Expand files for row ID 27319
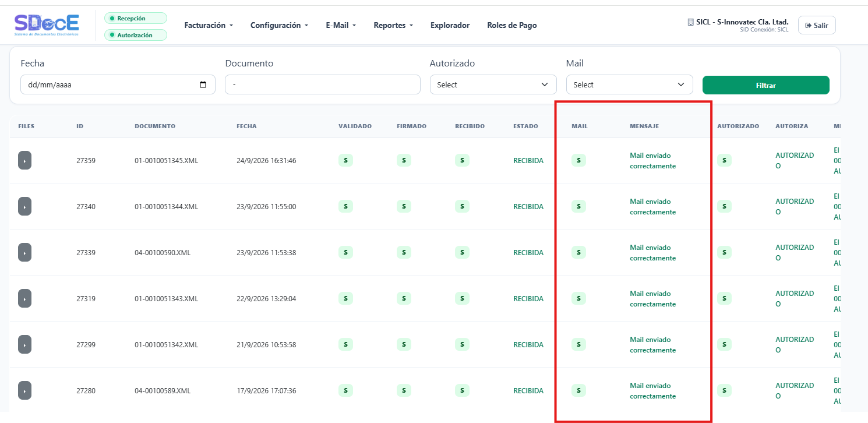 tap(24, 298)
